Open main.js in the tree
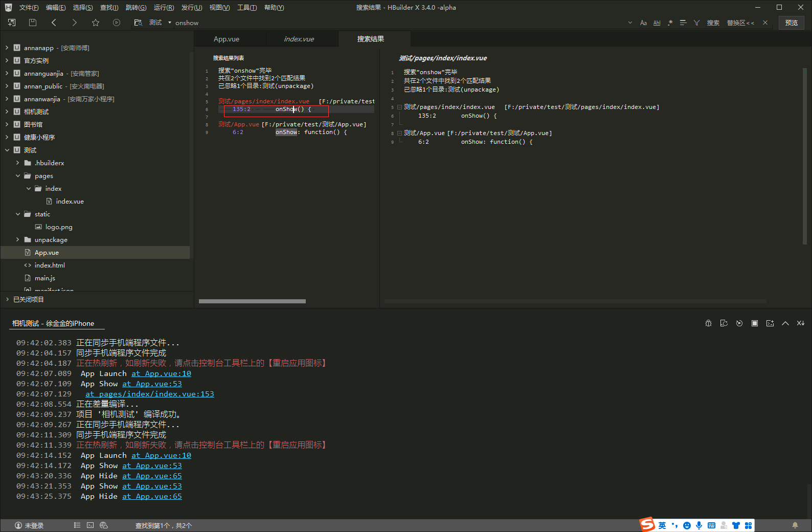 point(44,278)
